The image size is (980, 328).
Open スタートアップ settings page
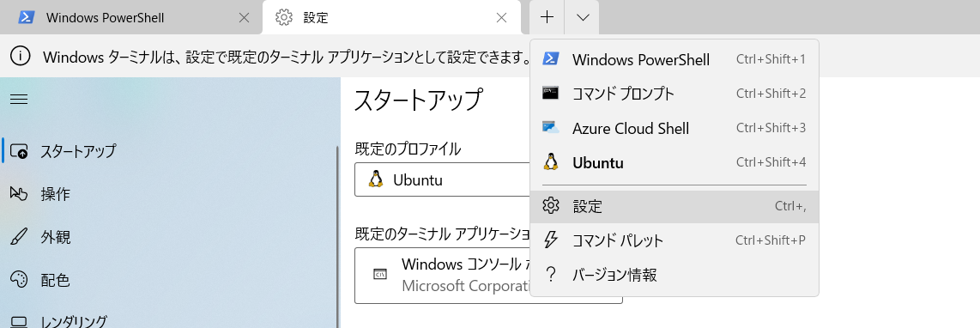[x=169, y=151]
